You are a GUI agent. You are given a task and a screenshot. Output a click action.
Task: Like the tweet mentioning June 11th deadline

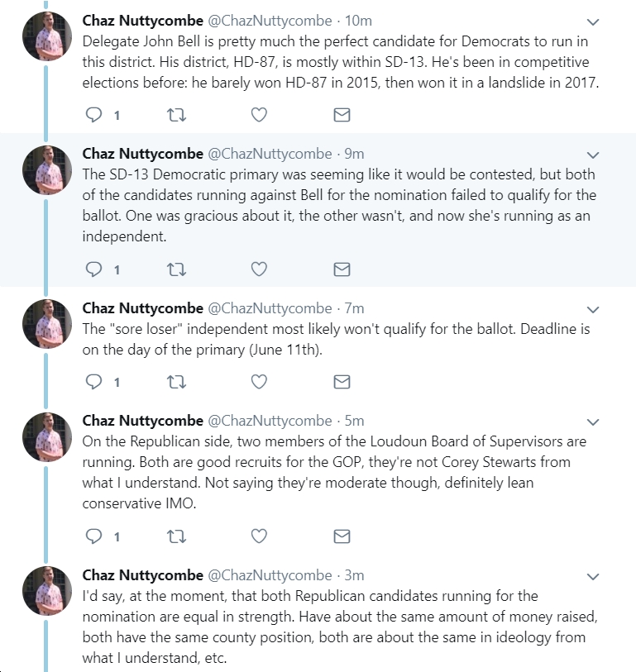click(x=259, y=381)
